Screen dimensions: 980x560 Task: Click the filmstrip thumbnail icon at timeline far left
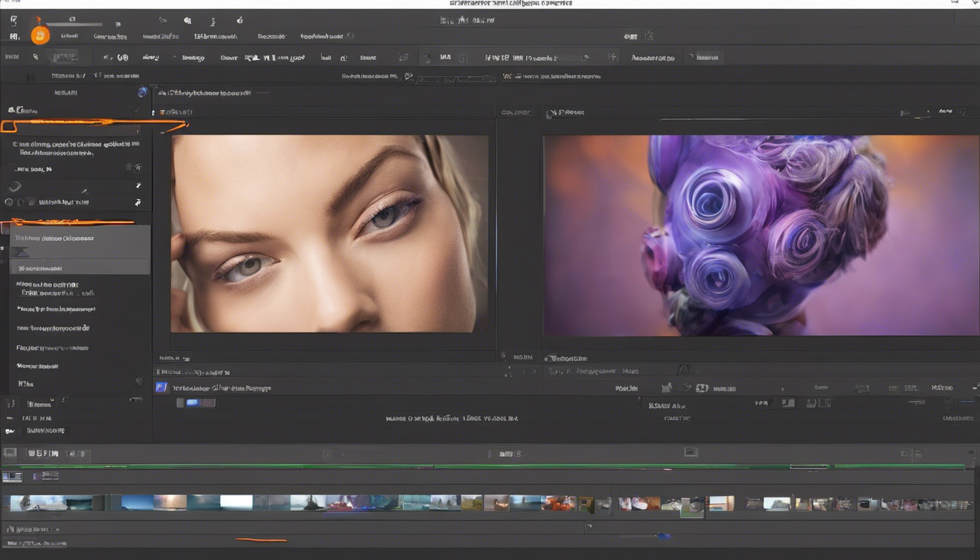tap(12, 476)
